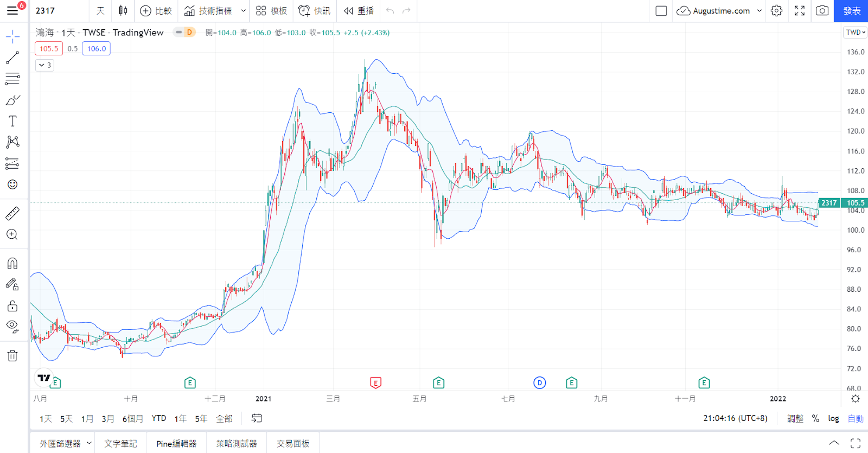Viewport: 868px width, 453px height.
Task: Set time range to 1月
Action: click(87, 419)
